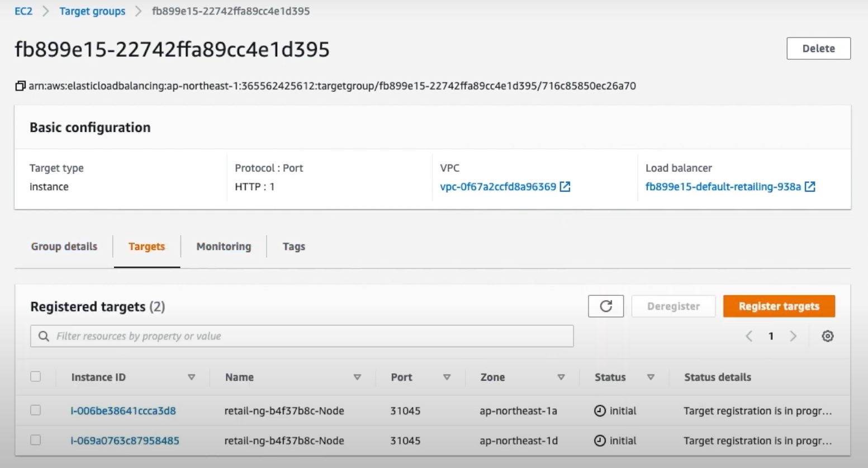This screenshot has width=868, height=468.
Task: Open table preferences gear icon
Action: pos(828,336)
